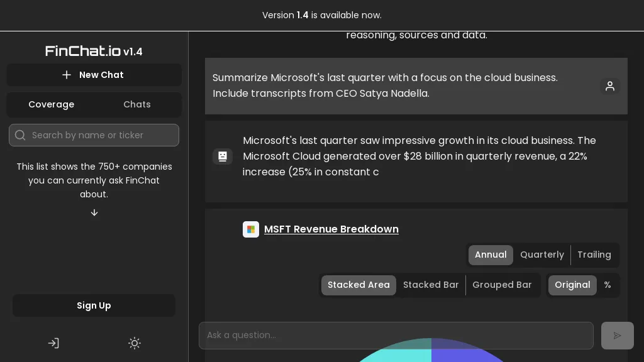Click the magnifier icon in search box
This screenshot has height=362, width=644.
point(20,135)
